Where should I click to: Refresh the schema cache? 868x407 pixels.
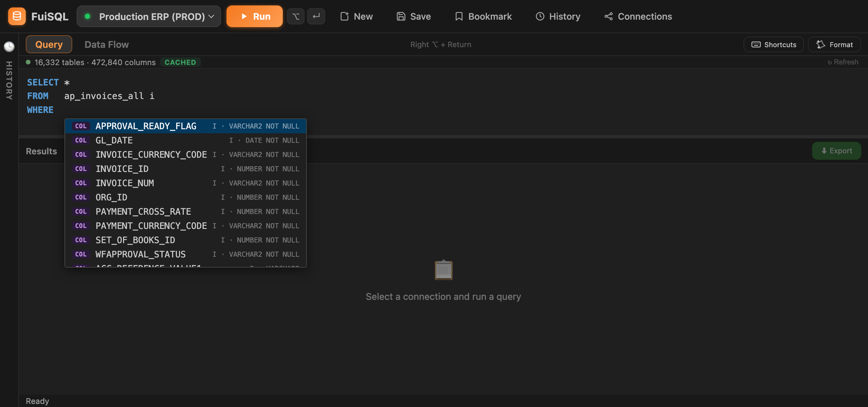(x=843, y=62)
